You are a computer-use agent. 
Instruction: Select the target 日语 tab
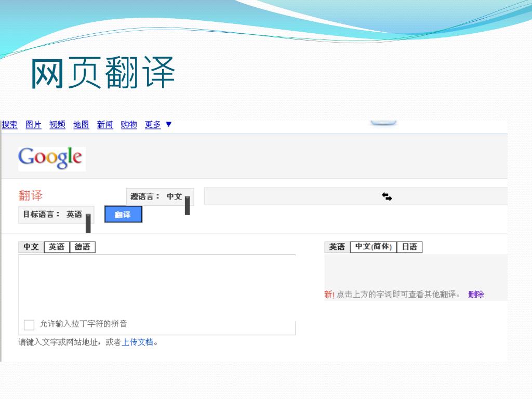click(x=409, y=247)
